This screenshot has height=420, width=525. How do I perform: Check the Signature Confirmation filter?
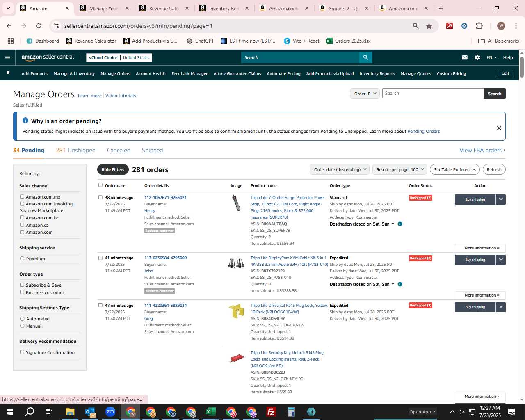[x=22, y=352]
